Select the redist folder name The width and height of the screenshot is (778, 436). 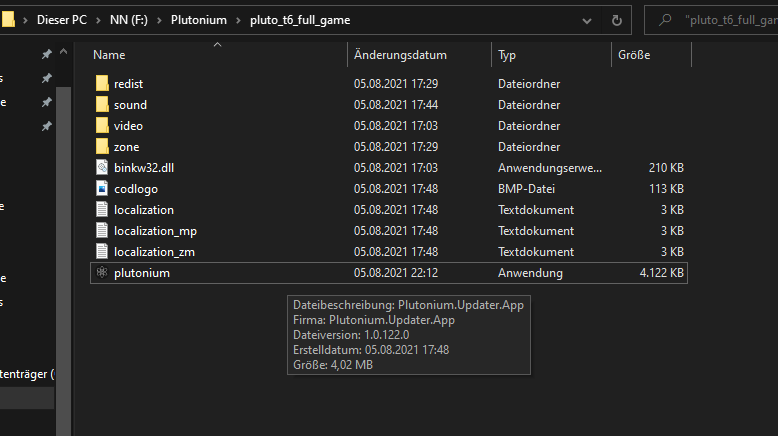click(129, 84)
